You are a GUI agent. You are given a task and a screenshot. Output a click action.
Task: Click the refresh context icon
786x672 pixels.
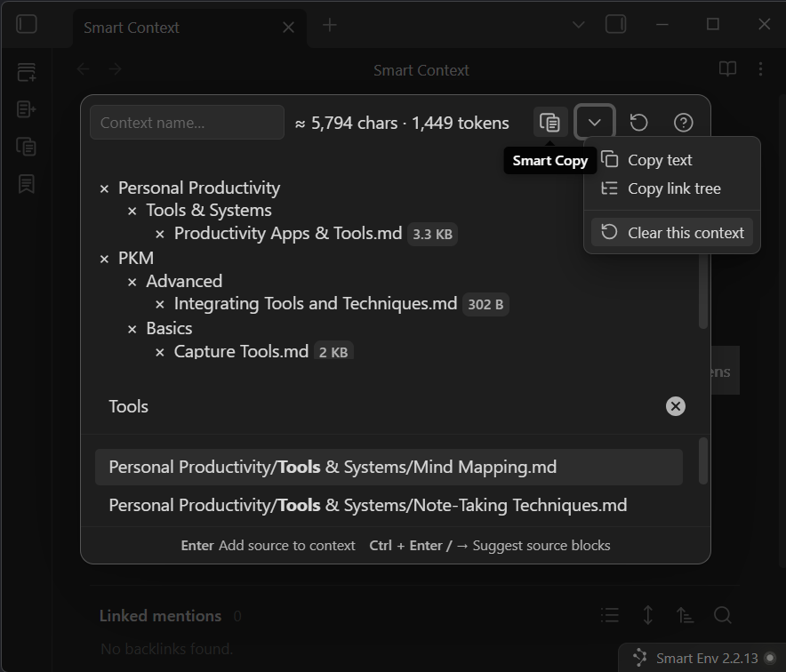point(638,123)
